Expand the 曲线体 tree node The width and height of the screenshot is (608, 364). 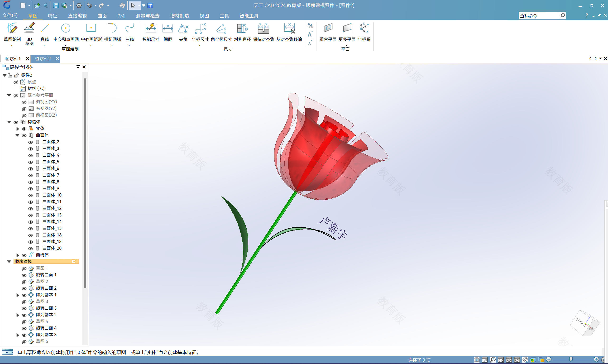pyautogui.click(x=18, y=255)
